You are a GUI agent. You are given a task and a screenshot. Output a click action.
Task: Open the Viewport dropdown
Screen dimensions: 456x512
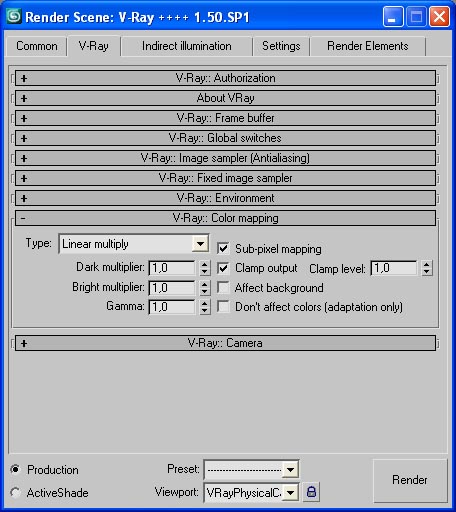click(251, 492)
